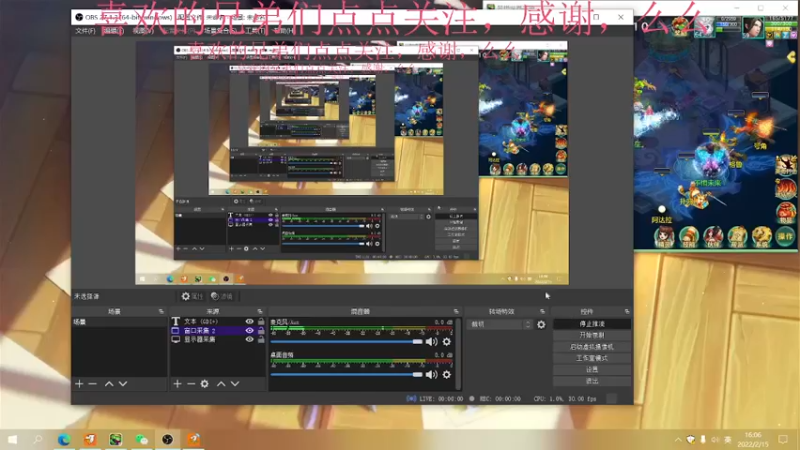This screenshot has height=450, width=800.
Task: Click the 属性 properties gear button
Action: click(x=192, y=296)
